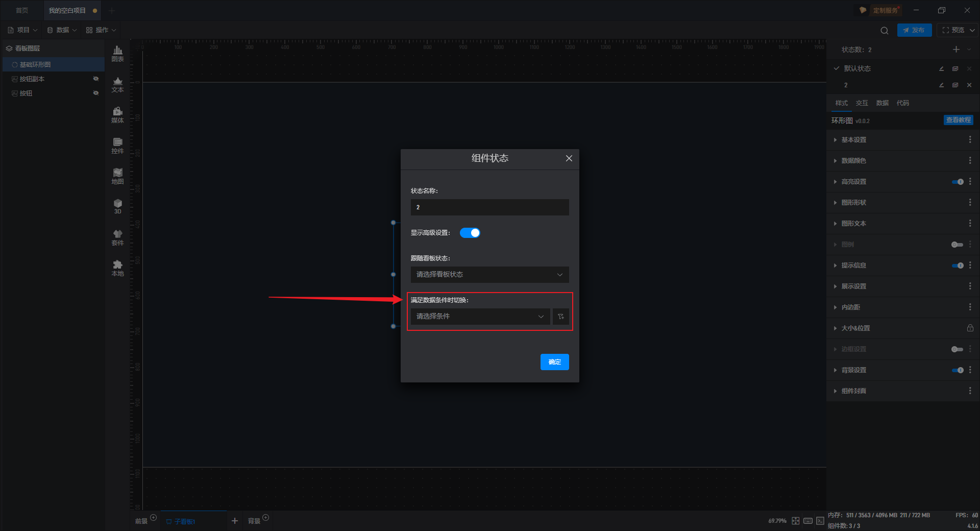
Task: Open the 文本 text components panel
Action: [117, 84]
